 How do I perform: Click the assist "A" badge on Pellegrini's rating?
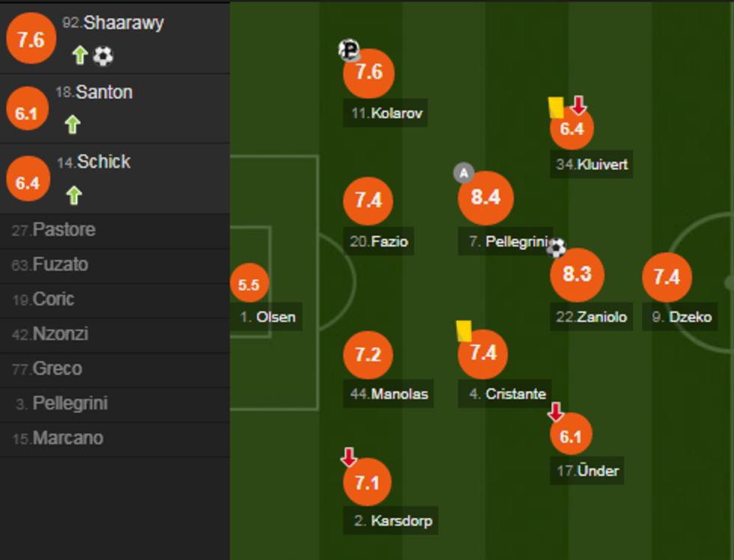click(x=464, y=174)
